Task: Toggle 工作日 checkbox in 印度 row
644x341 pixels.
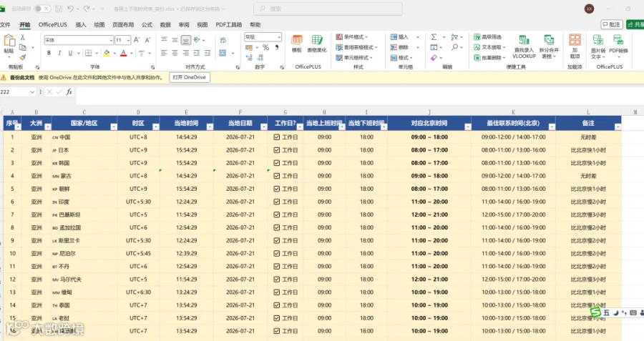Action: click(x=276, y=202)
